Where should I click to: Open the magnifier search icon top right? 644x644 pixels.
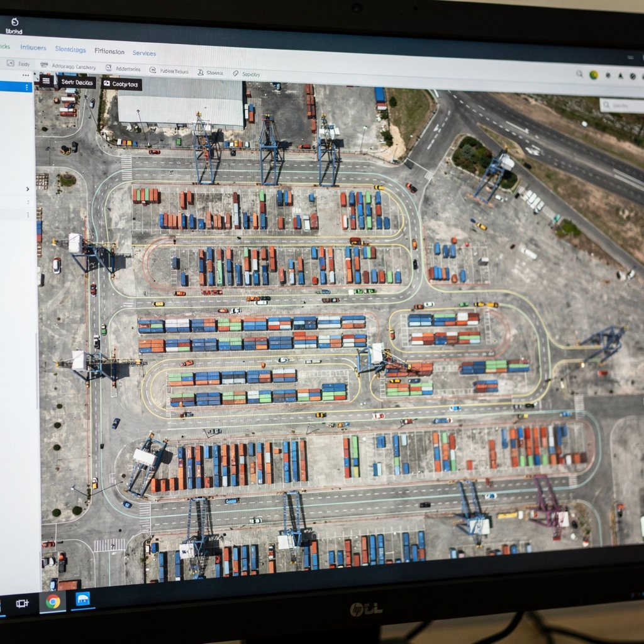click(x=580, y=74)
